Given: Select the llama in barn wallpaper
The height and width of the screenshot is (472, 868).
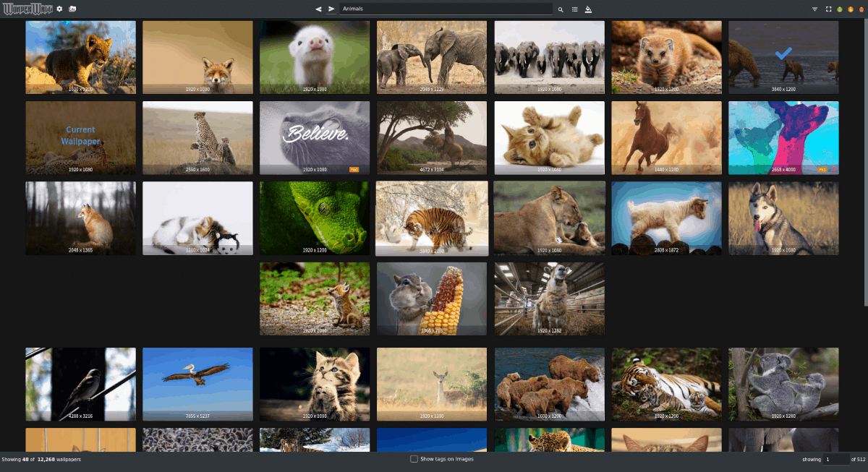Looking at the screenshot, I should (549, 299).
